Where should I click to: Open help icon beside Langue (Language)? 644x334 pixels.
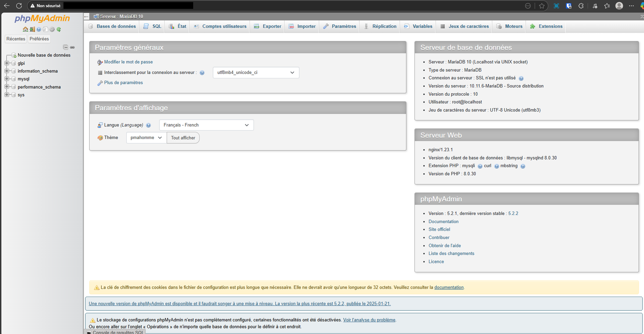[x=149, y=125]
